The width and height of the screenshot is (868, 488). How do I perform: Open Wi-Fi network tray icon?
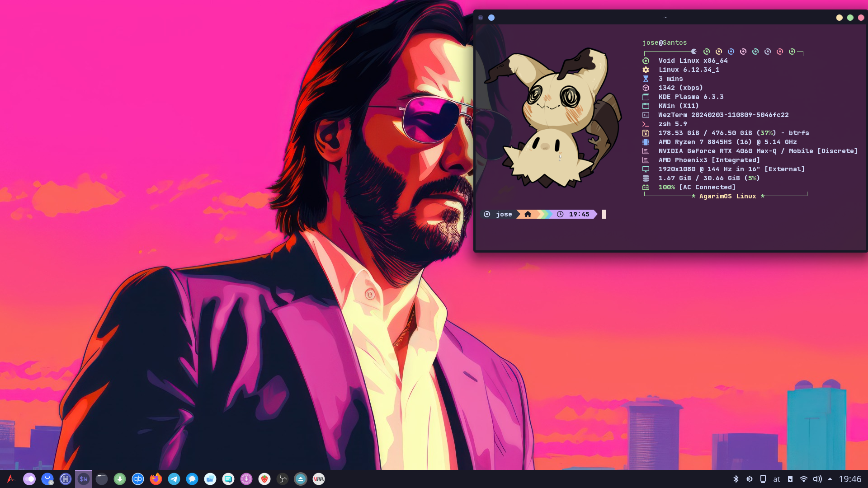coord(803,479)
